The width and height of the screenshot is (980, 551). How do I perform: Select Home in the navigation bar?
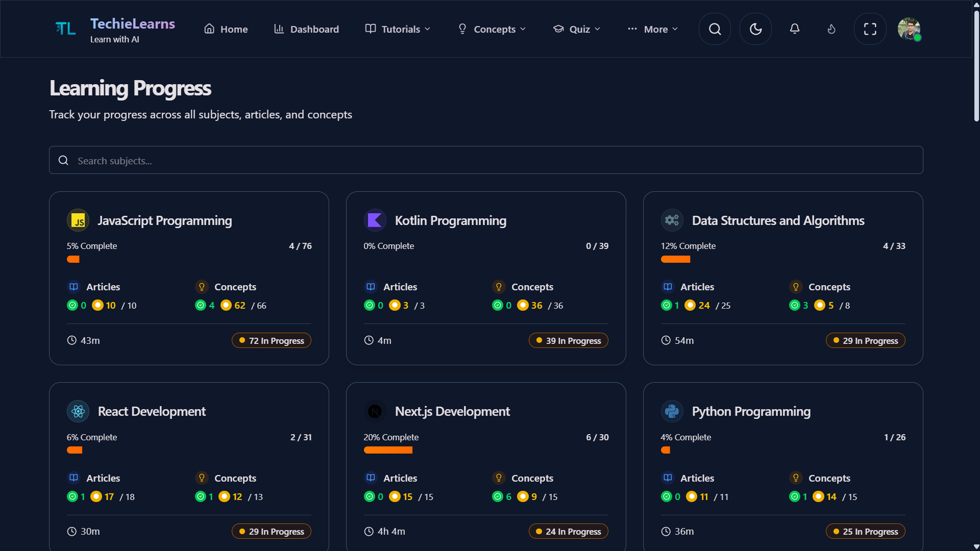click(226, 29)
